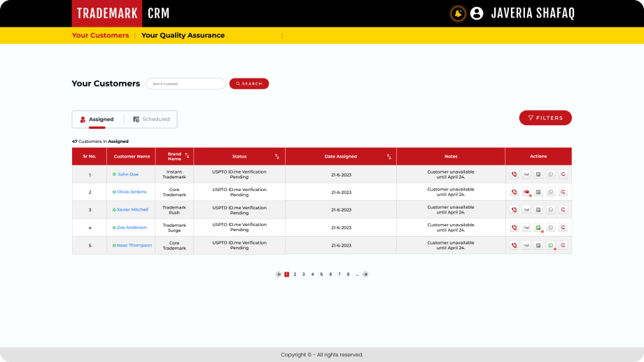
Task: Open the notification bell in the header
Action: 458,13
